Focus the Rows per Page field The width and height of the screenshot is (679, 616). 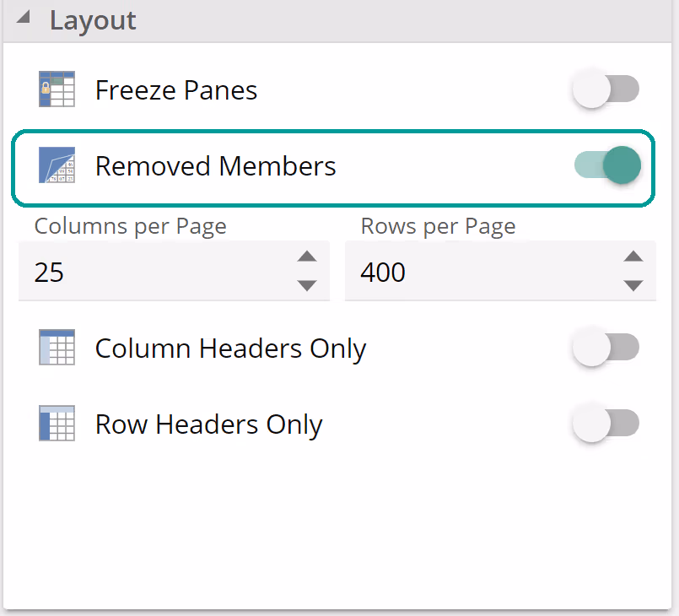click(x=481, y=273)
